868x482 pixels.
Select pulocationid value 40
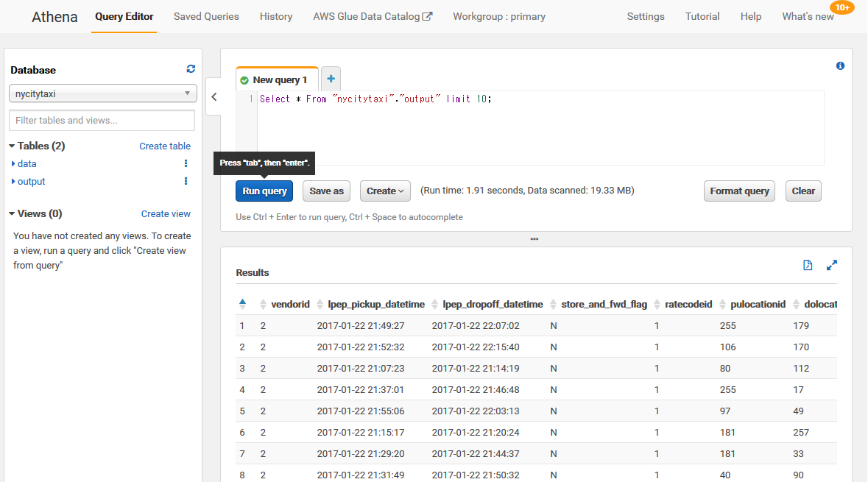[725, 475]
